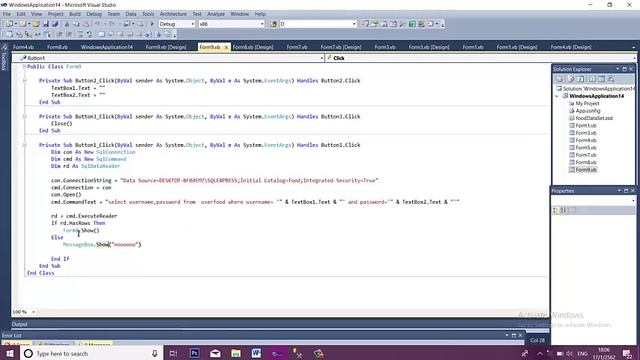Select foodDataSet.xsd in Solution Explorer

tap(594, 118)
